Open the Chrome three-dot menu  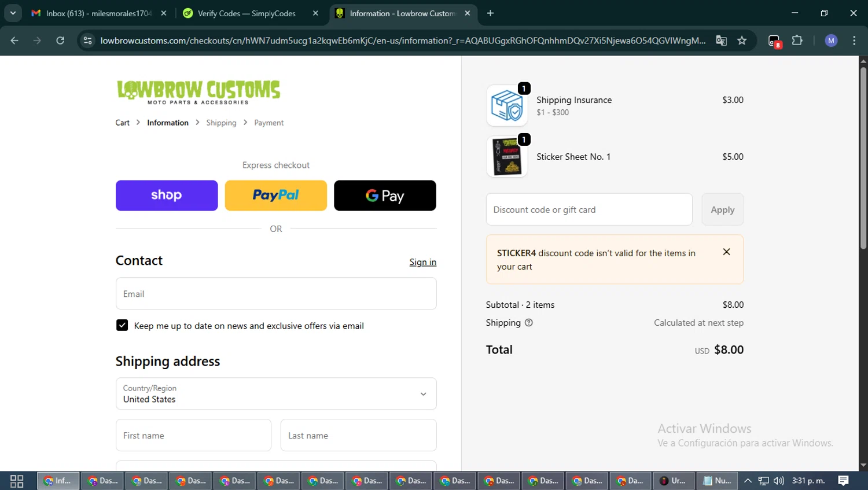pos(854,40)
